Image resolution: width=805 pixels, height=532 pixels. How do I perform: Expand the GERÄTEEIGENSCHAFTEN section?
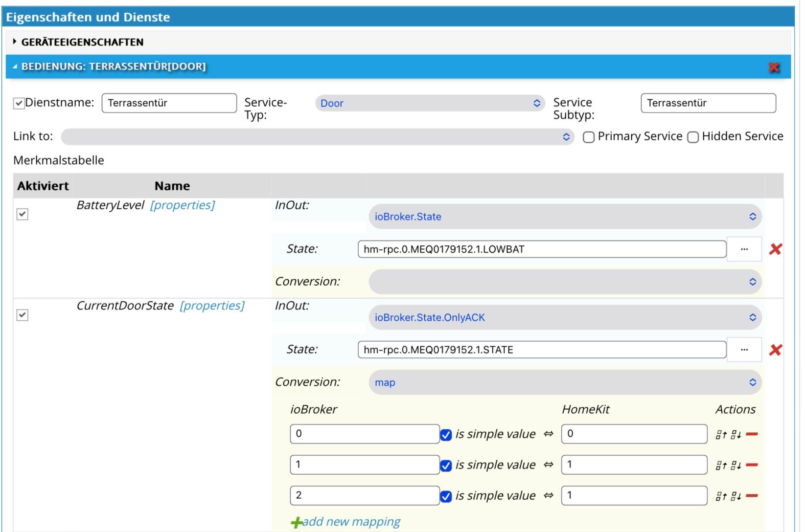click(x=398, y=42)
